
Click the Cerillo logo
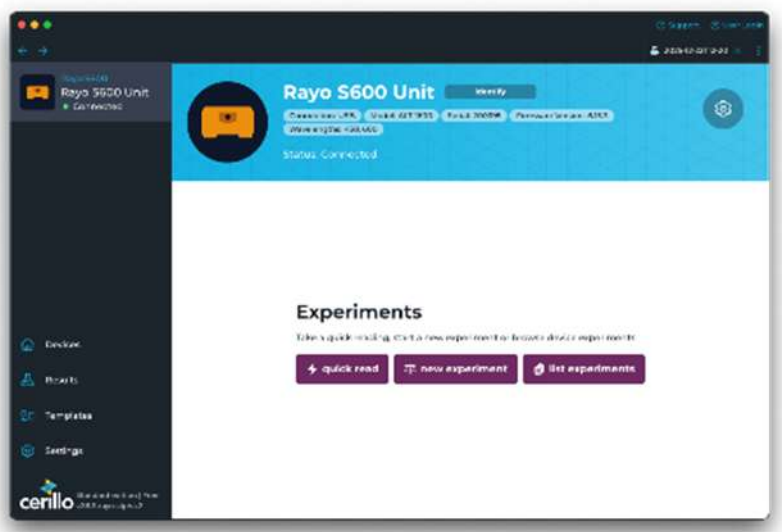tap(46, 496)
